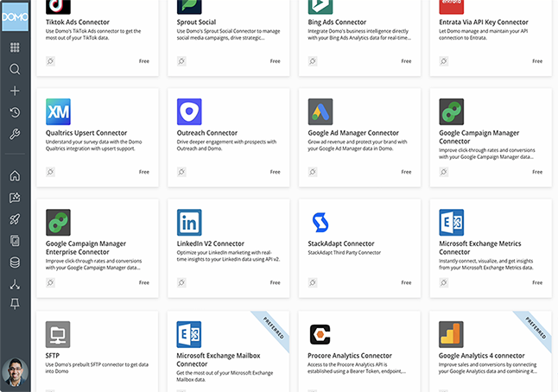Click the LinkedIn logo icon
This screenshot has height=392, width=558.
[x=189, y=222]
